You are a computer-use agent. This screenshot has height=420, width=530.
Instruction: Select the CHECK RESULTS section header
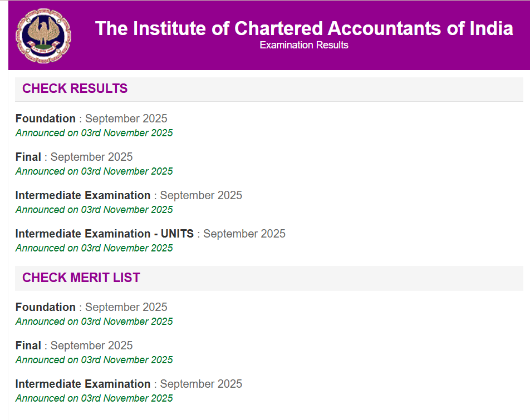(75, 88)
